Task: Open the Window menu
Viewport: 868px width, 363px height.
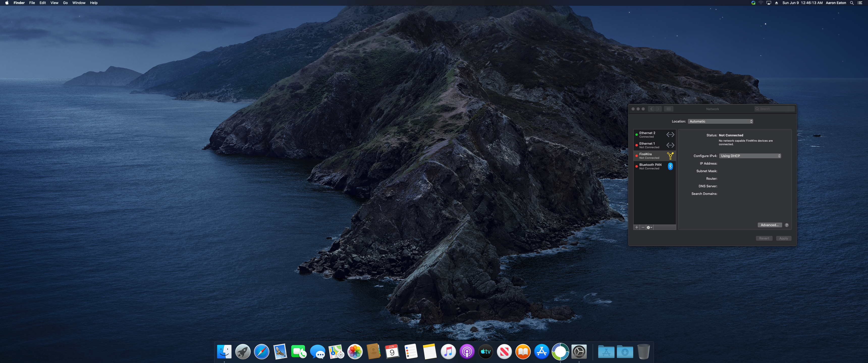Action: click(x=78, y=3)
